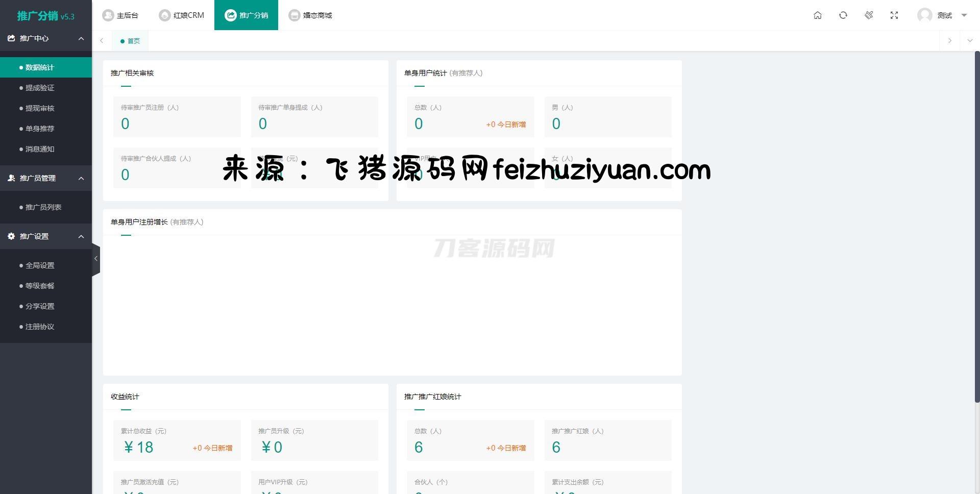The width and height of the screenshot is (980, 494).
Task: Click the 合伙人 (个) label
Action: click(x=431, y=482)
